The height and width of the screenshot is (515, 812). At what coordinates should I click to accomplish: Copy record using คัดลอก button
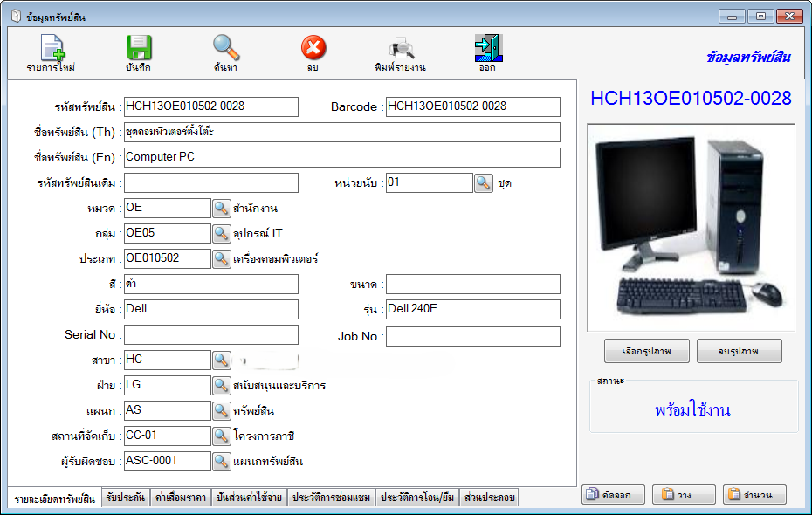click(613, 495)
